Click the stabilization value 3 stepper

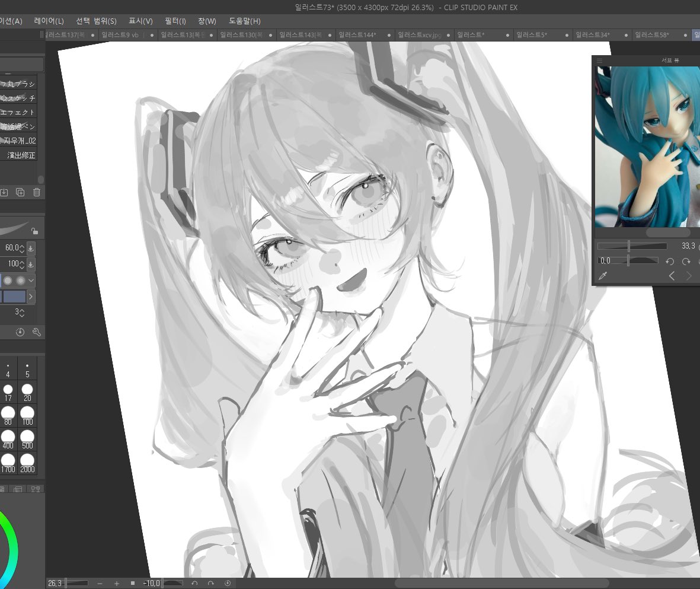point(22,313)
